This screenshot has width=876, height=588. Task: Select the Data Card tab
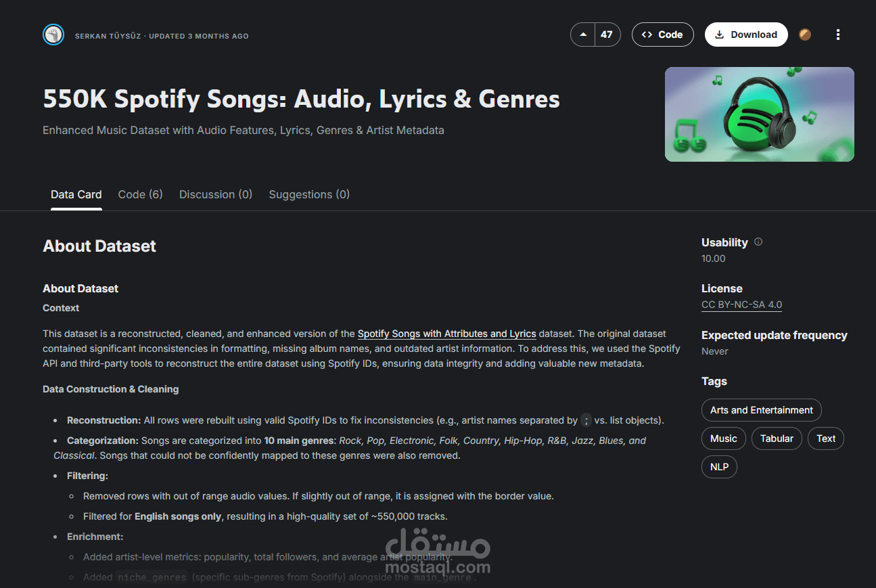click(x=76, y=194)
